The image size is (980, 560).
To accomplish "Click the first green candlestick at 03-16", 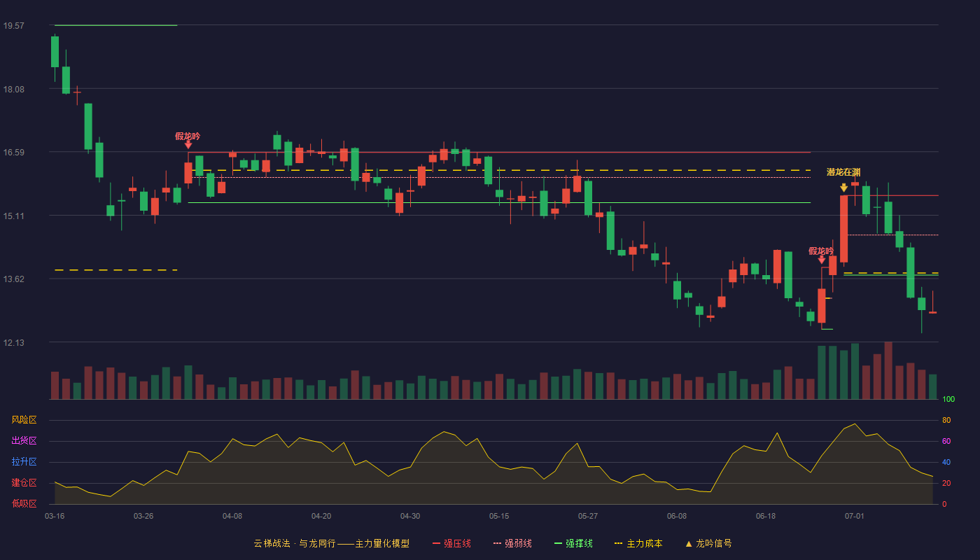I will point(55,52).
